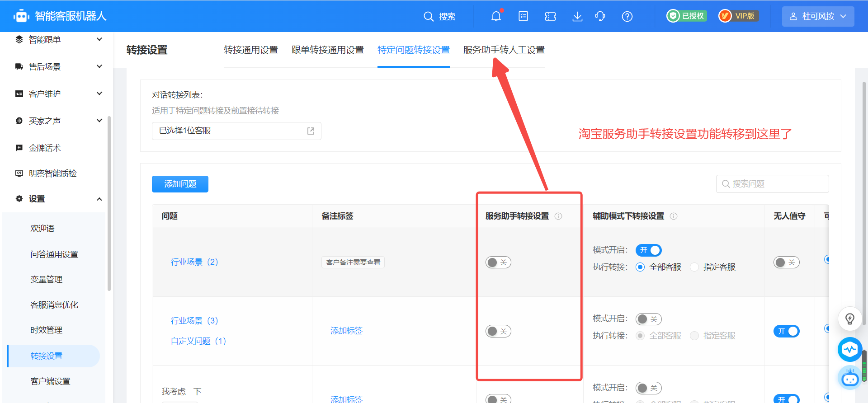Click the download icon in header

pos(577,17)
